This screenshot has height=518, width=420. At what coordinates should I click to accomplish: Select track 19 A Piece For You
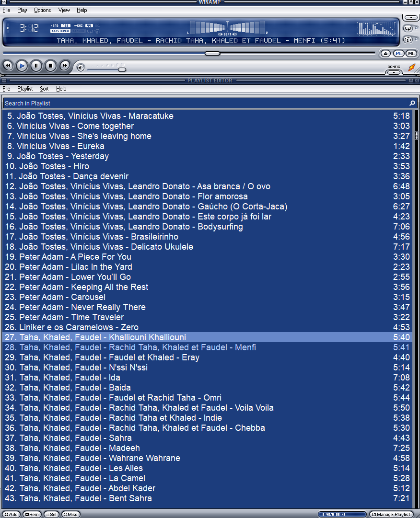(x=207, y=257)
